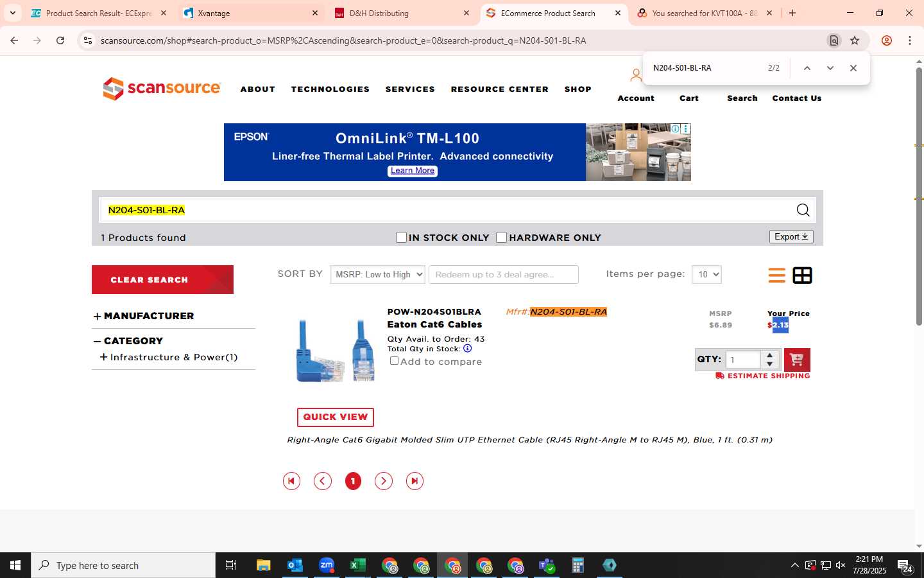The width and height of the screenshot is (924, 578).
Task: Open Chrome profile icon
Action: [x=887, y=40]
